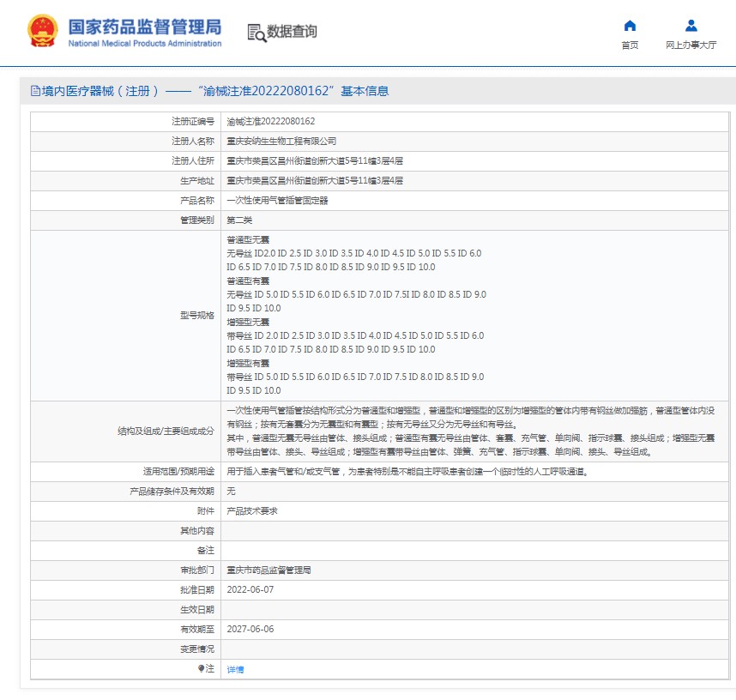Click the 生产地址 address value

tap(315, 181)
